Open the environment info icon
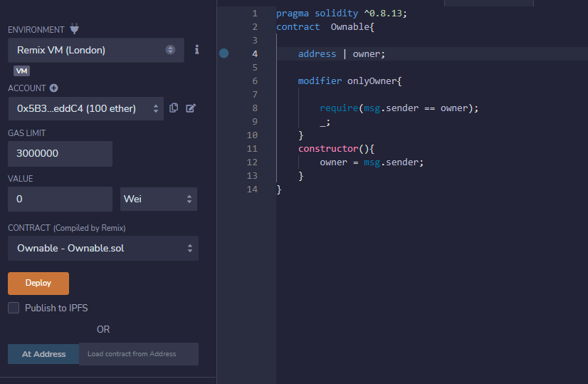 click(197, 50)
